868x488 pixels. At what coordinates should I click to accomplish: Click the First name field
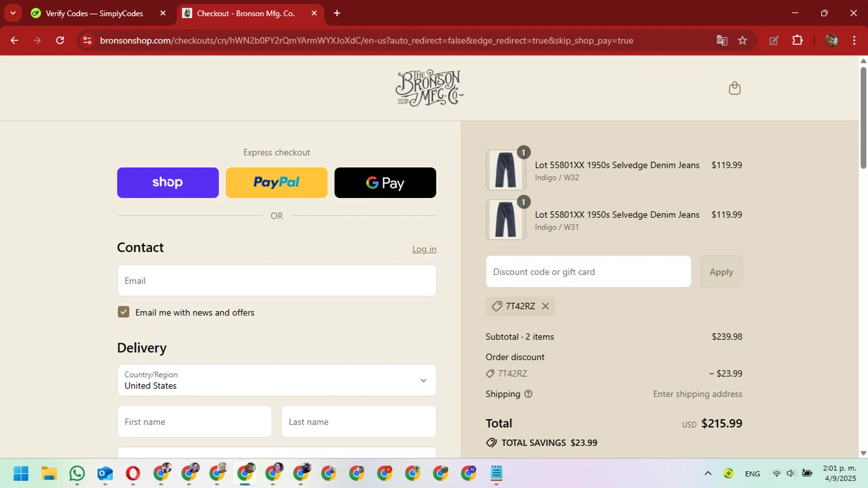[194, 421]
